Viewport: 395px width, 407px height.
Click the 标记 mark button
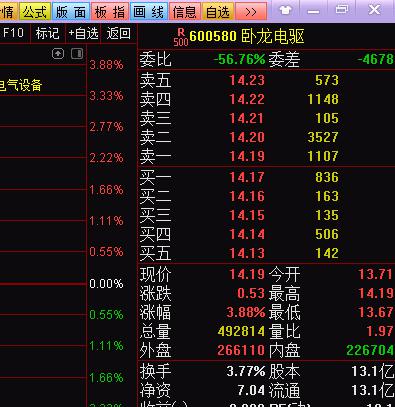(48, 33)
